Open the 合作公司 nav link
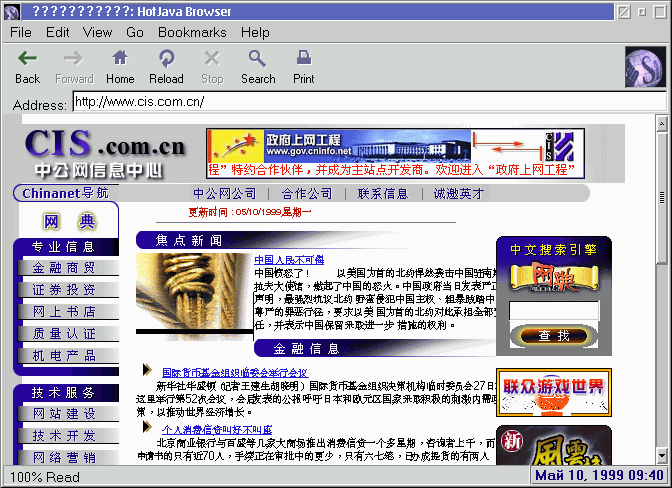This screenshot has width=672, height=488. pos(307,194)
